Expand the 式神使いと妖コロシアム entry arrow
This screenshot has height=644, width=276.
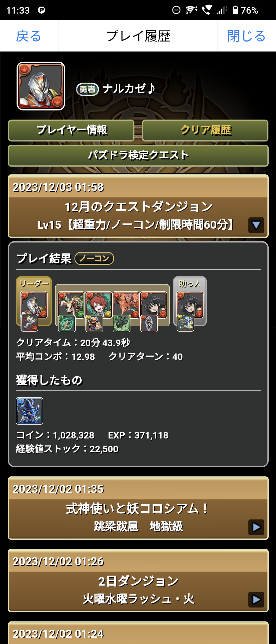256,527
